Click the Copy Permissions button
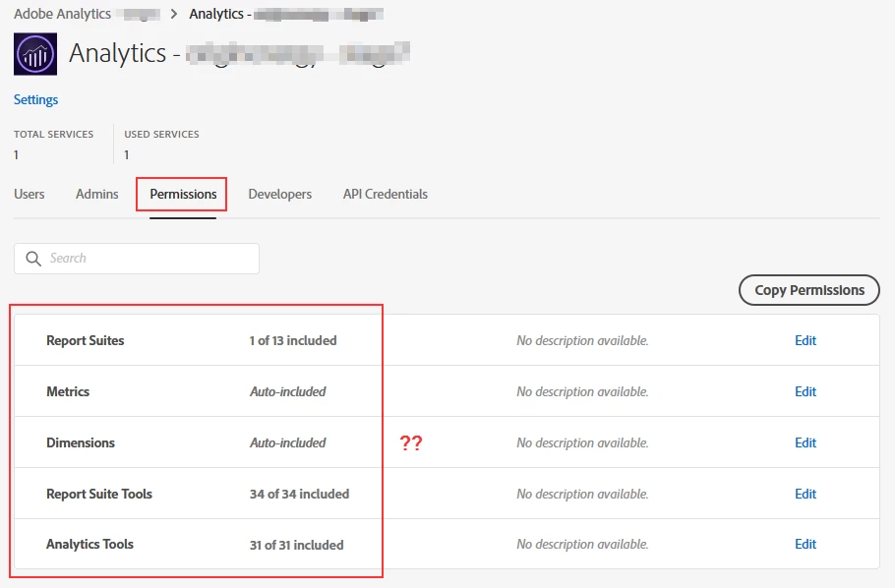The height and width of the screenshot is (588, 895). (809, 290)
